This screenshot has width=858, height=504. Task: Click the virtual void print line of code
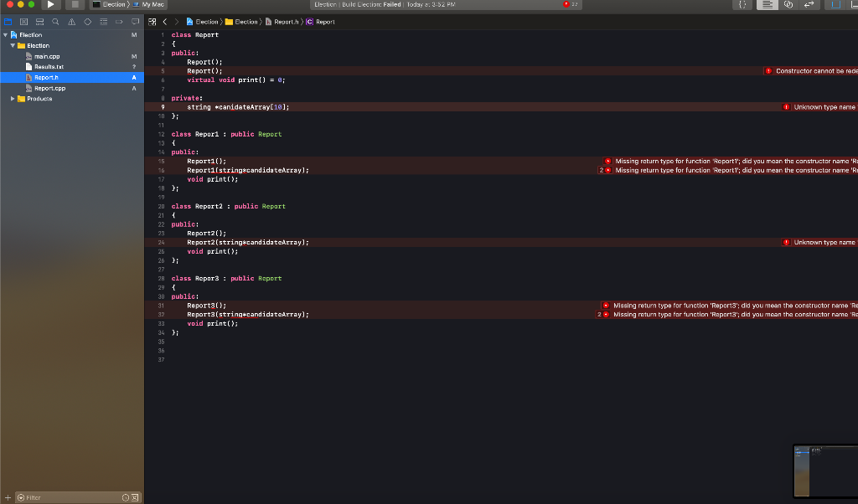[x=235, y=80]
